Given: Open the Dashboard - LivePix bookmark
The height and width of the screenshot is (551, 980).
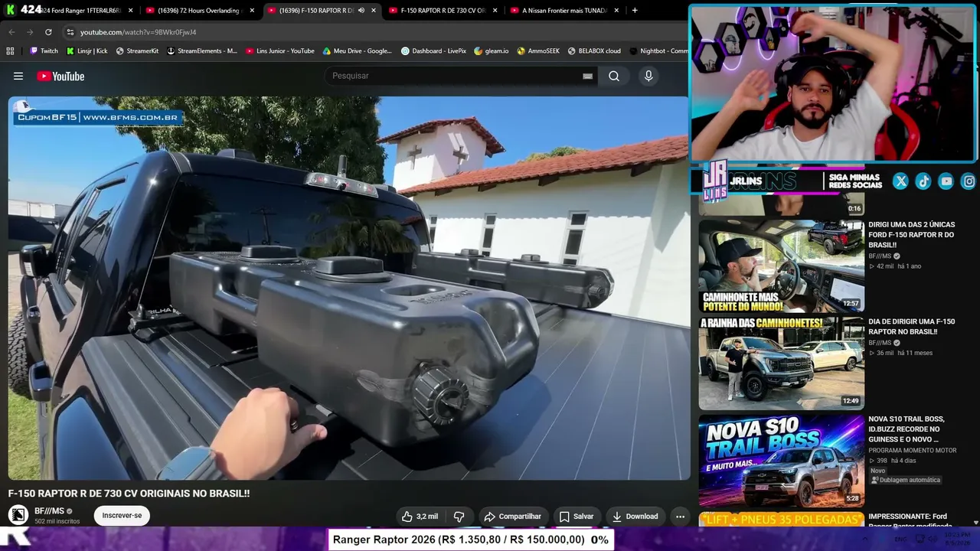Looking at the screenshot, I should click(433, 51).
